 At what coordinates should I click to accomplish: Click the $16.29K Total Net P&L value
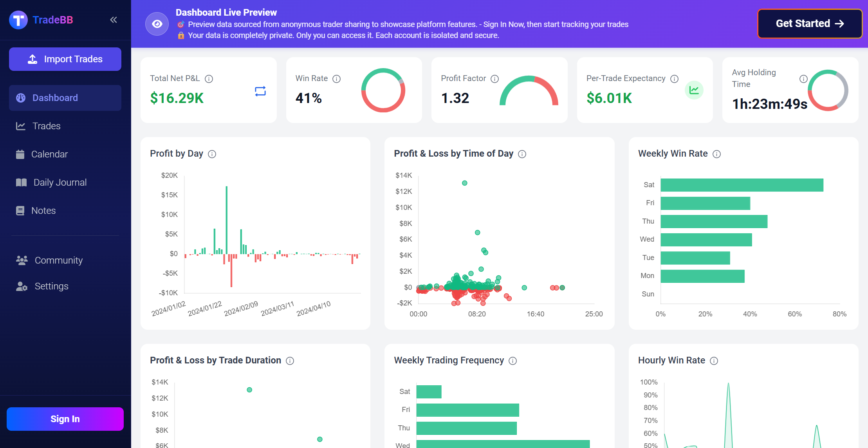click(x=177, y=98)
